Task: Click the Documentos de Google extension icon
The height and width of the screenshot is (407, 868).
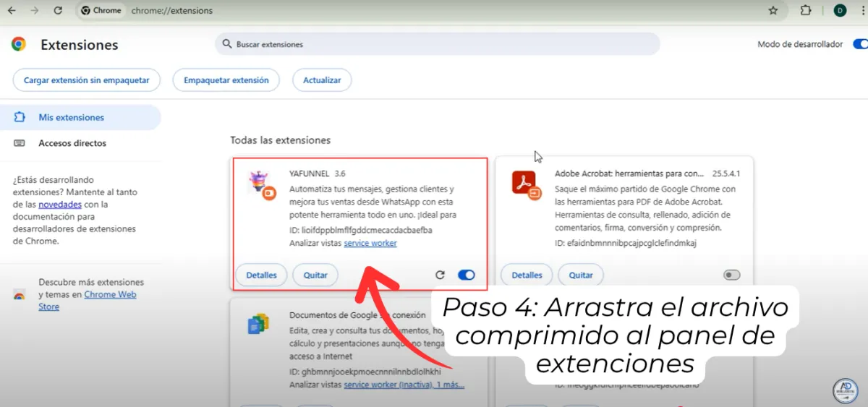Action: point(258,324)
